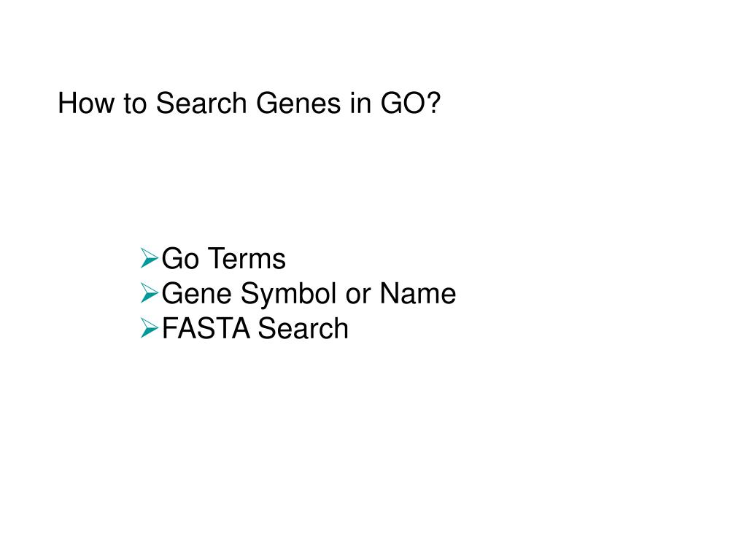This screenshot has width=747, height=560.
Task: Click the word Go in the first bullet
Action: tap(180, 259)
